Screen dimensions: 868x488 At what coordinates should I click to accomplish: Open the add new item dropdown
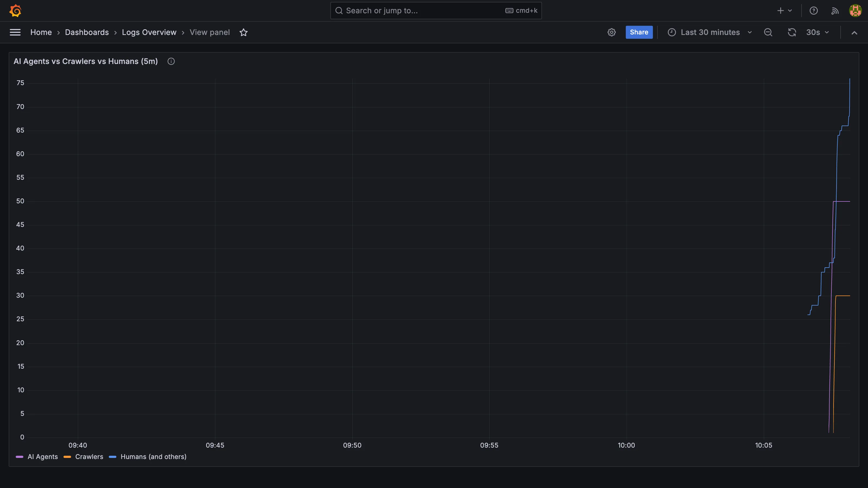(784, 11)
